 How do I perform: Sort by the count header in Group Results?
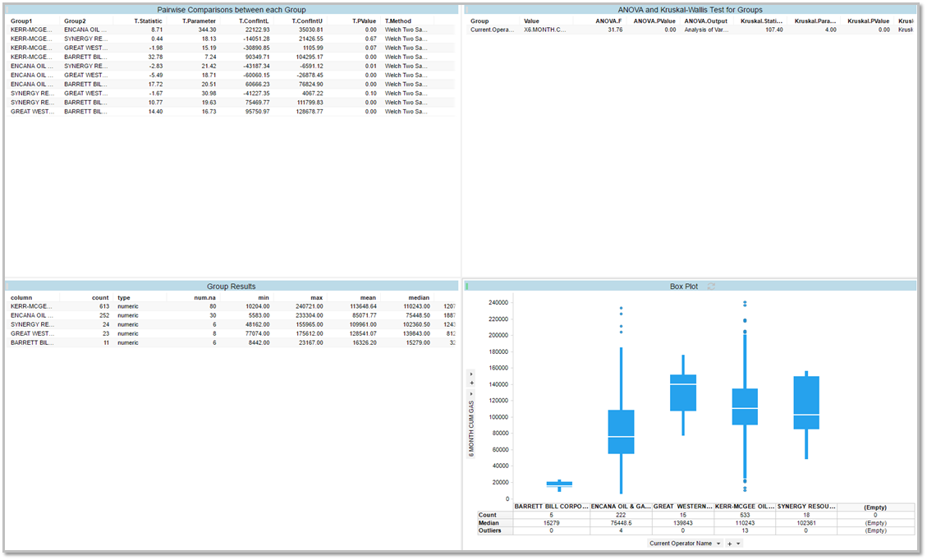(x=100, y=297)
